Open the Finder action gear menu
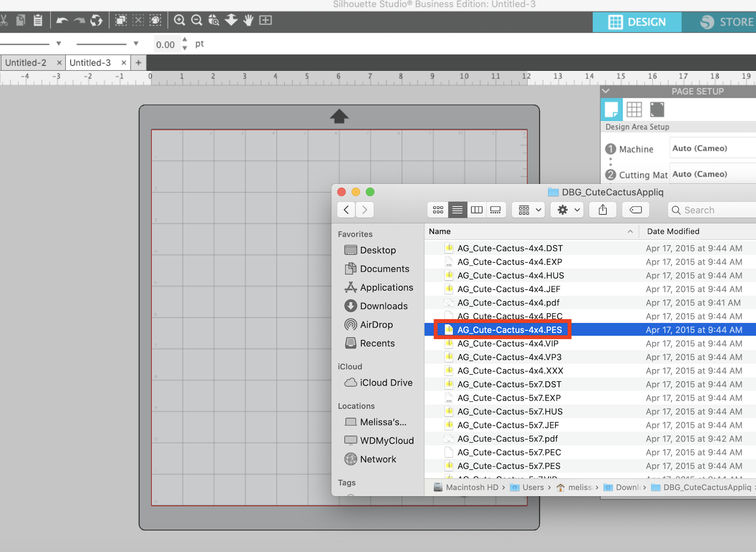The height and width of the screenshot is (552, 756). (x=566, y=210)
